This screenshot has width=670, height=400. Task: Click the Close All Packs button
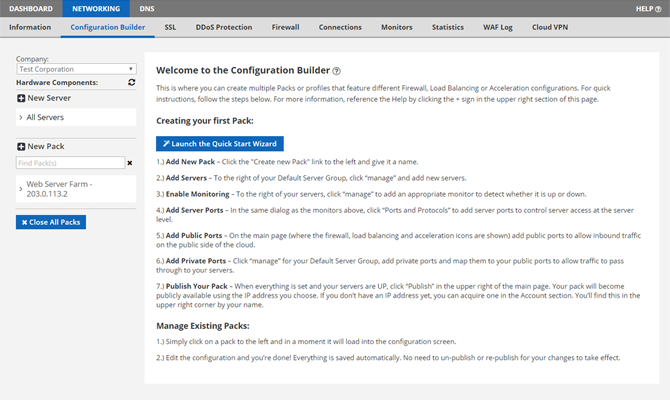[x=51, y=222]
